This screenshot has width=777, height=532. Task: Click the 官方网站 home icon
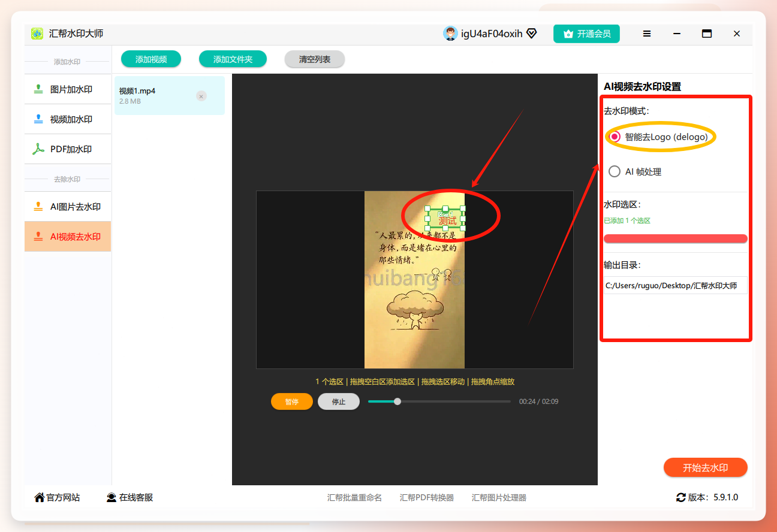(x=40, y=497)
